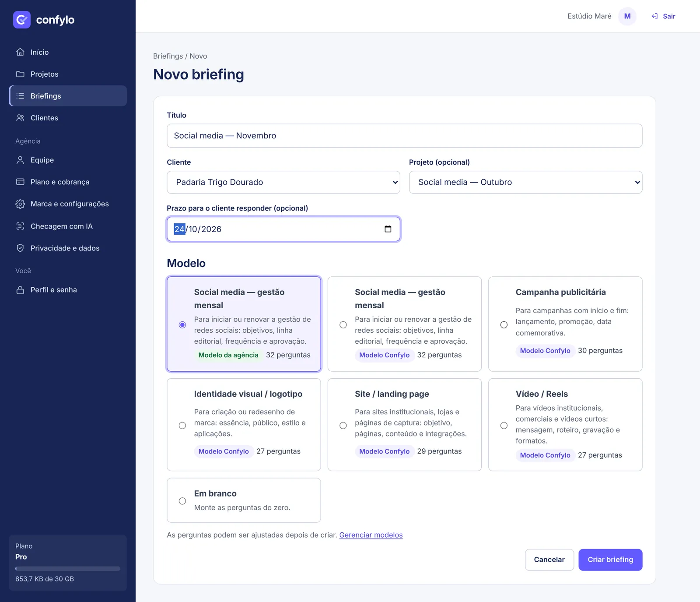Open Plano e cobrança in the sidebar

(68, 182)
